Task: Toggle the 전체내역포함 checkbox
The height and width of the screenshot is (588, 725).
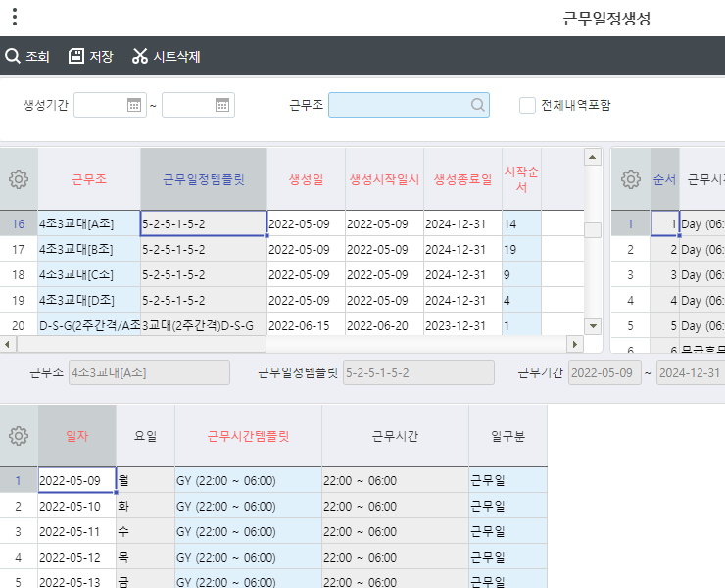Action: (x=527, y=105)
